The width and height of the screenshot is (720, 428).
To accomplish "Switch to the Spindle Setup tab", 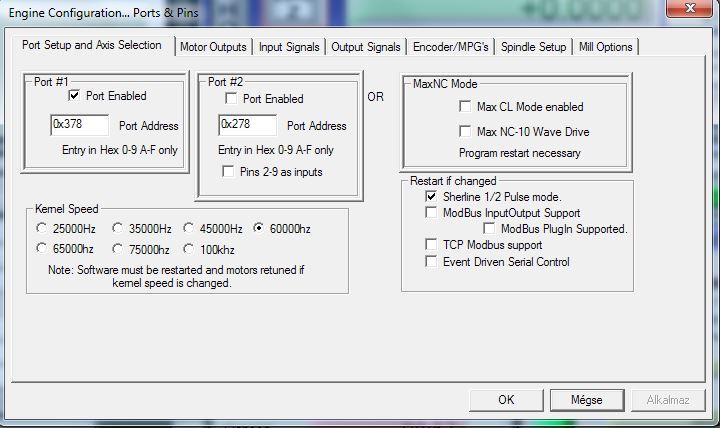I will (x=533, y=47).
